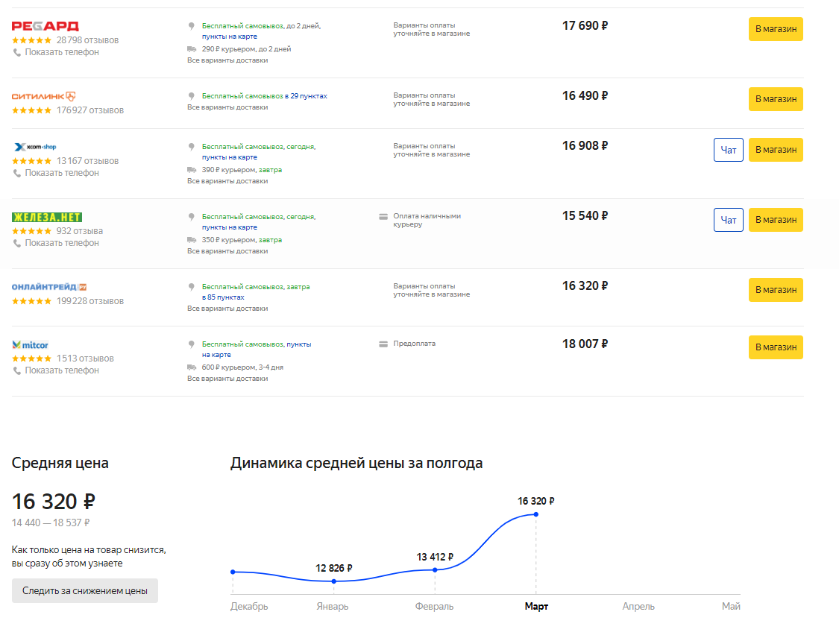The height and width of the screenshot is (644, 839).
Task: Go to ЖЕЛЕЗА.НЕТ store via В магазин
Action: [776, 220]
